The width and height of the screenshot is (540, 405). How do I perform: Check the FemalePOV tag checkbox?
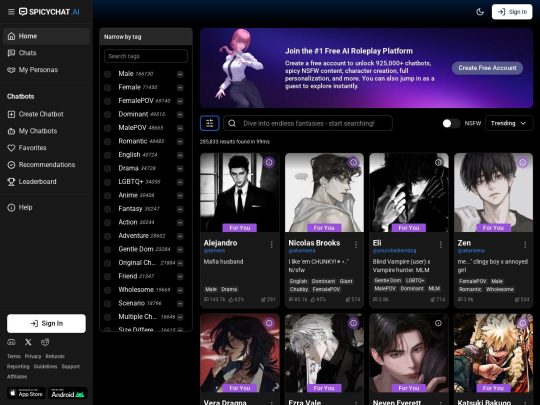click(107, 101)
